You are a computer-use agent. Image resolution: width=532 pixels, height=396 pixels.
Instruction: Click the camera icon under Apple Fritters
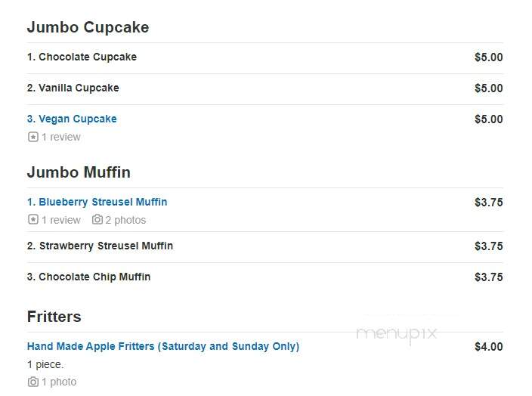[33, 382]
